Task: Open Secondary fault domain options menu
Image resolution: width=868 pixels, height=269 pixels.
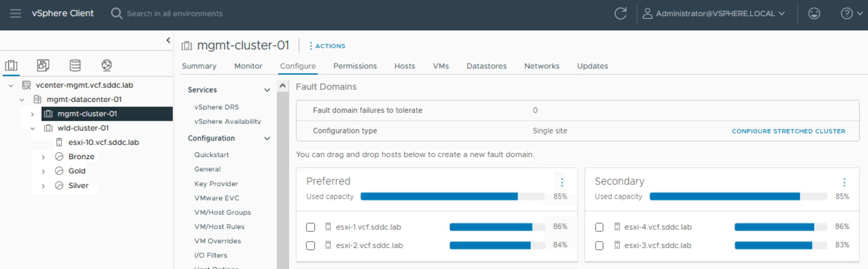Action: pyautogui.click(x=844, y=182)
